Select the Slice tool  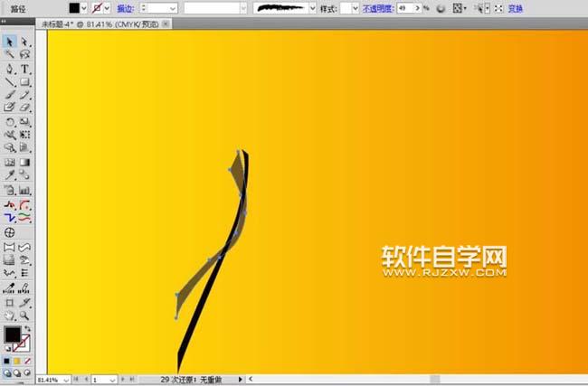click(24, 303)
